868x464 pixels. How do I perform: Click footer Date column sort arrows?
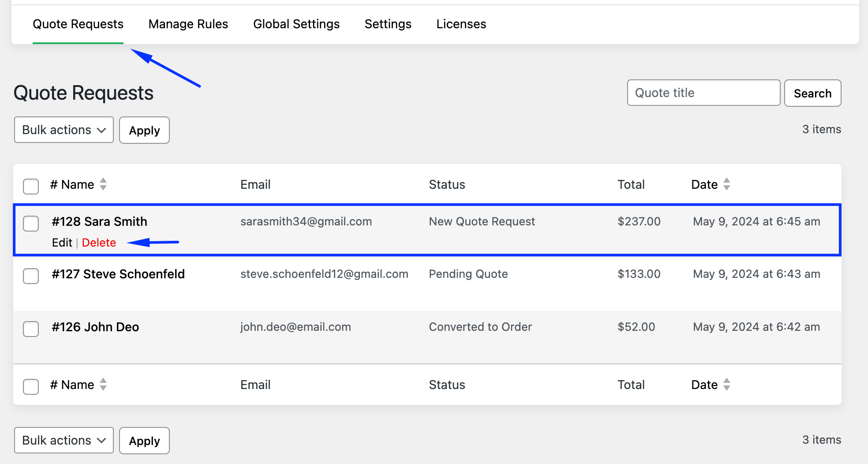(726, 384)
